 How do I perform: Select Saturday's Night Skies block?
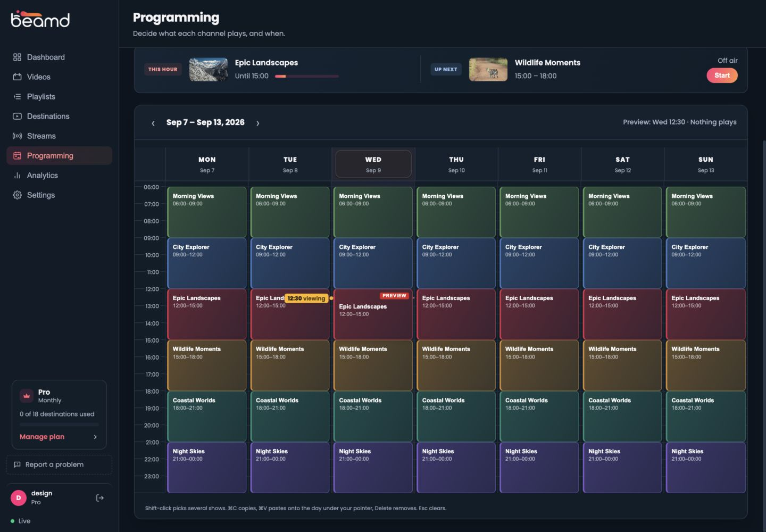pos(622,467)
